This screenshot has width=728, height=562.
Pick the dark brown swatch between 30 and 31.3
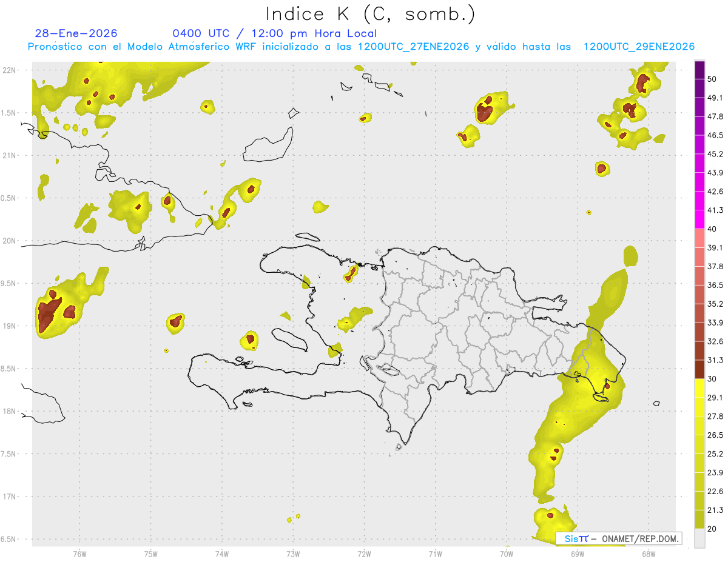tap(699, 370)
